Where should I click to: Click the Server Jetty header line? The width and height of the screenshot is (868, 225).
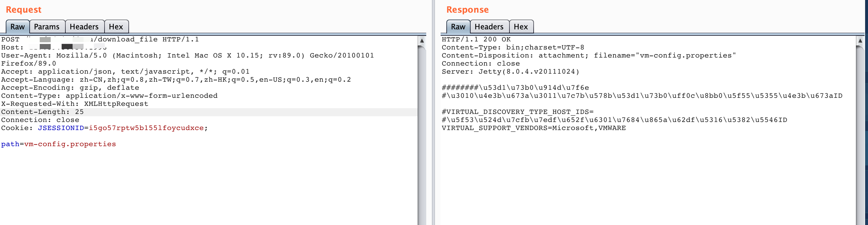tap(510, 72)
